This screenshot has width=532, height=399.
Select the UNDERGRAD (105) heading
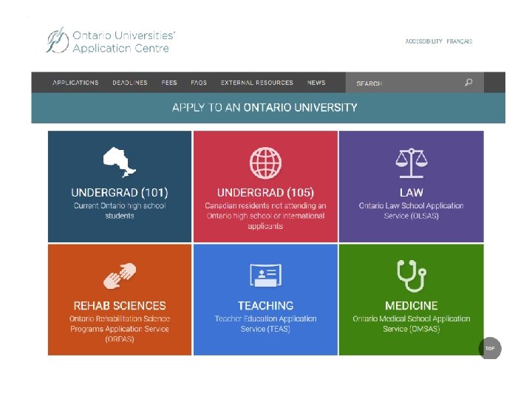point(266,193)
